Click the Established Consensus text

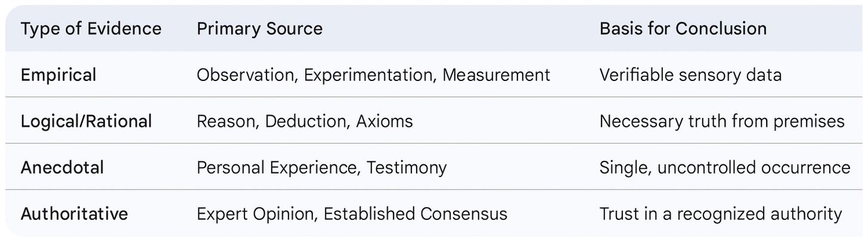click(x=416, y=214)
